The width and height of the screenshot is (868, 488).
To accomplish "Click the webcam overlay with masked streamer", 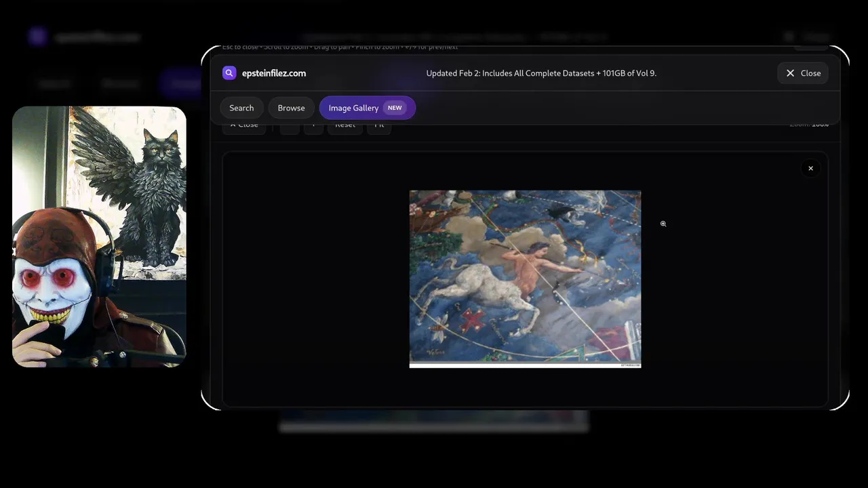I will [x=99, y=237].
